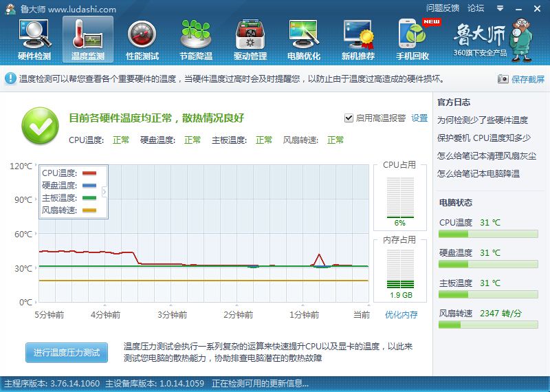Start 进行温度压力测试 button
This screenshot has width=550, height=392.
point(67,352)
